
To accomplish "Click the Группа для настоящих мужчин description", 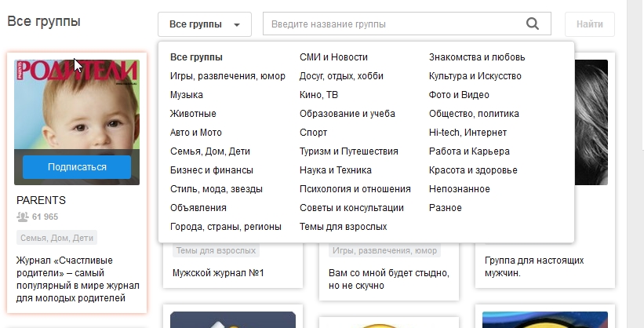I will click(534, 266).
